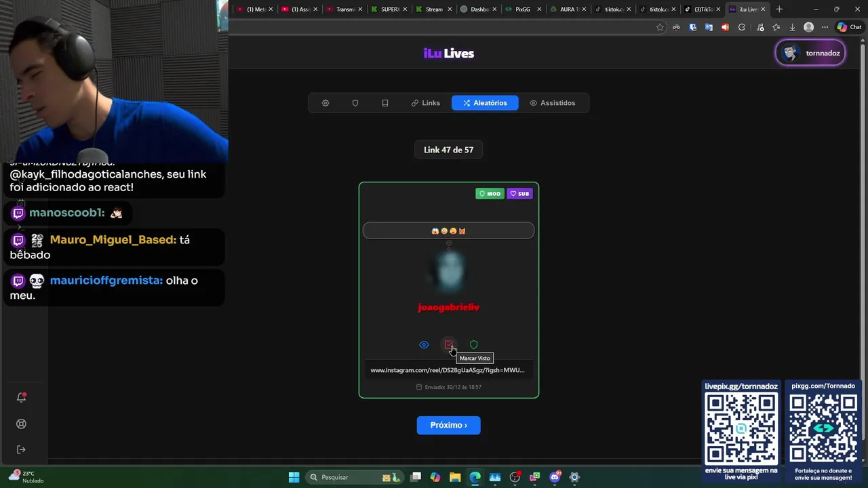Open a new browser tab
868x488 pixels.
[x=779, y=9]
